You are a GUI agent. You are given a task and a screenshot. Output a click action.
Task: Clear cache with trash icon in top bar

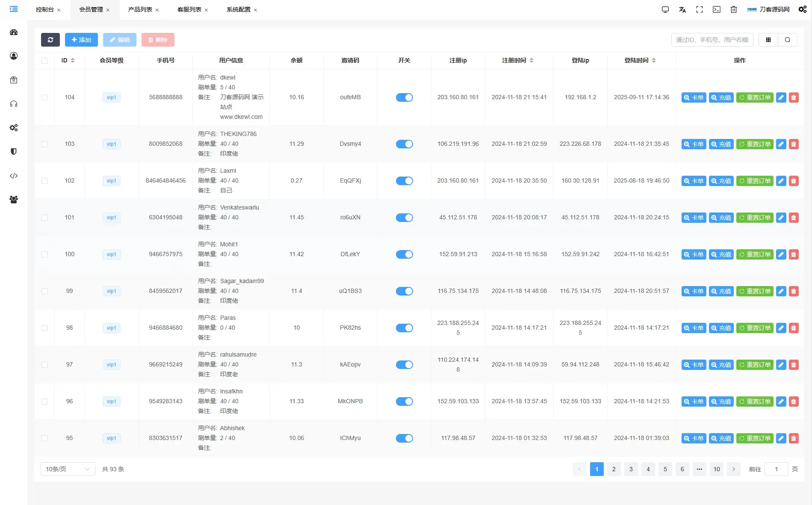(x=734, y=9)
